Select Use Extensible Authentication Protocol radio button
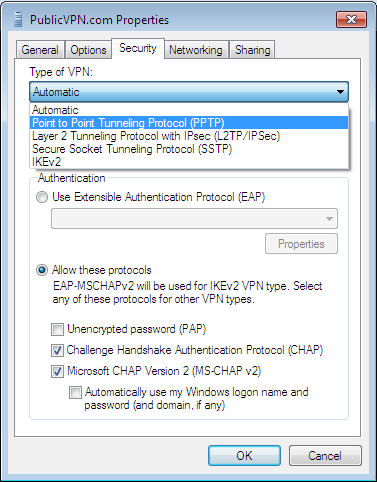 tap(42, 197)
